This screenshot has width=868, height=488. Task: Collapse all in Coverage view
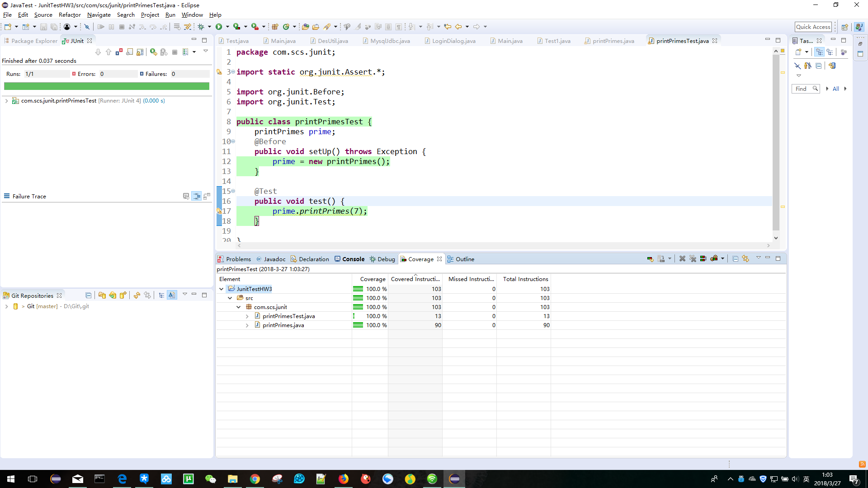tap(735, 259)
